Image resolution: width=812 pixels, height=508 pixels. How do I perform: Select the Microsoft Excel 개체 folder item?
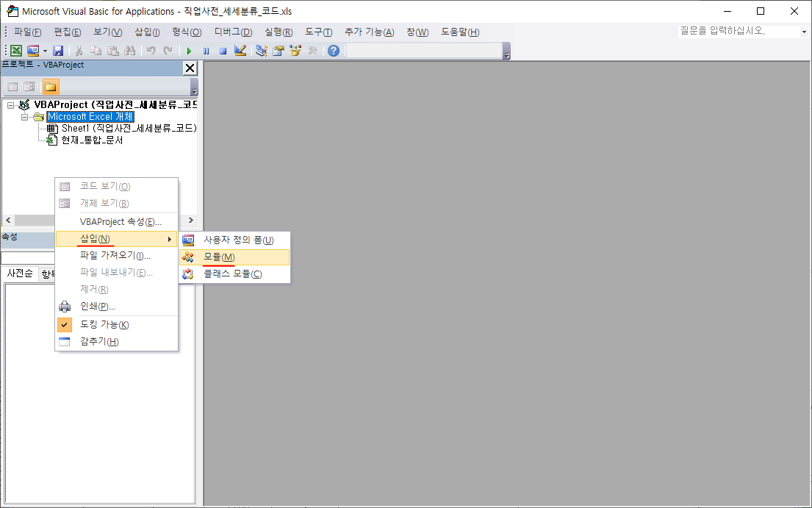pos(90,117)
